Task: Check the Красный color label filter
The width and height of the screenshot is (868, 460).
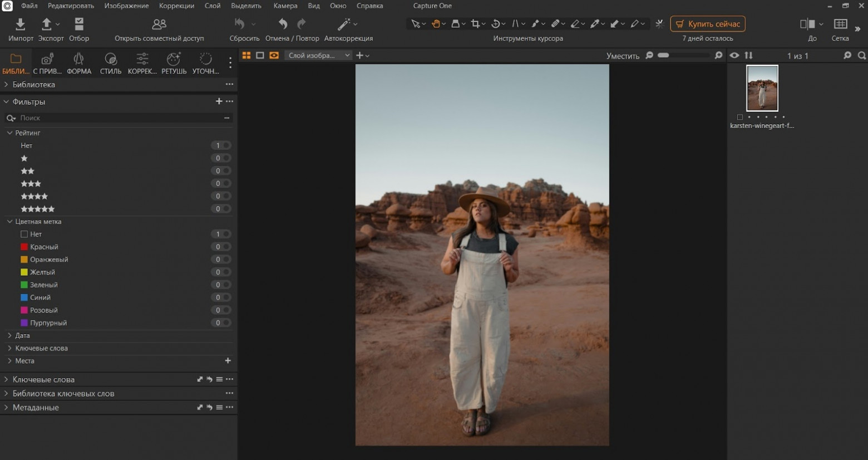Action: (23, 247)
